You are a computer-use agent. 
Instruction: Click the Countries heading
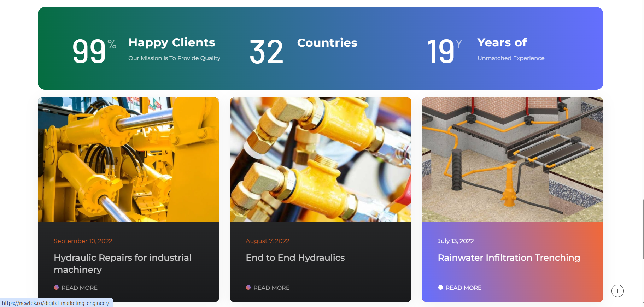(327, 43)
